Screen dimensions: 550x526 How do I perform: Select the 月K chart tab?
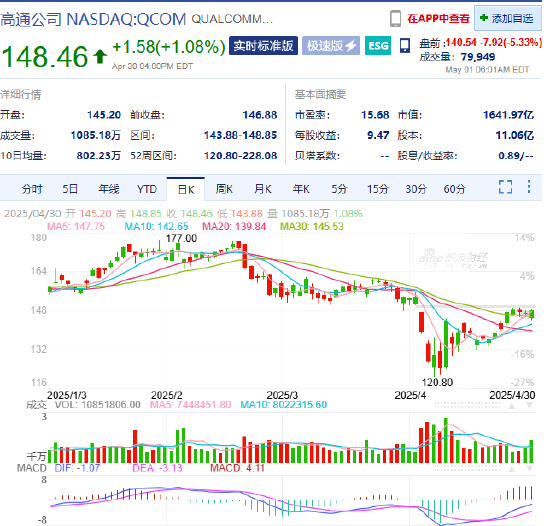click(263, 189)
